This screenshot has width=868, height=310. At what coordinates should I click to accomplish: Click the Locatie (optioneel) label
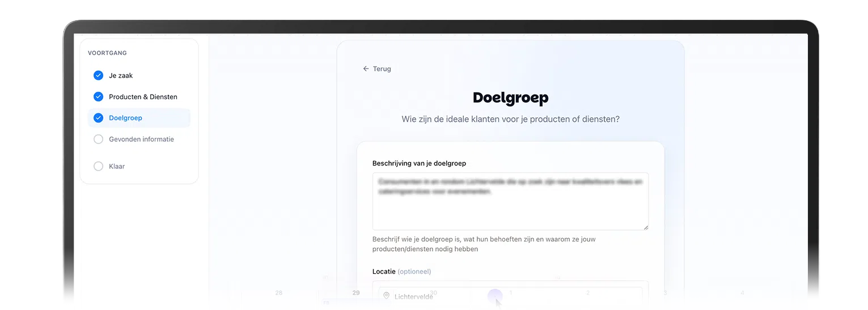point(401,271)
